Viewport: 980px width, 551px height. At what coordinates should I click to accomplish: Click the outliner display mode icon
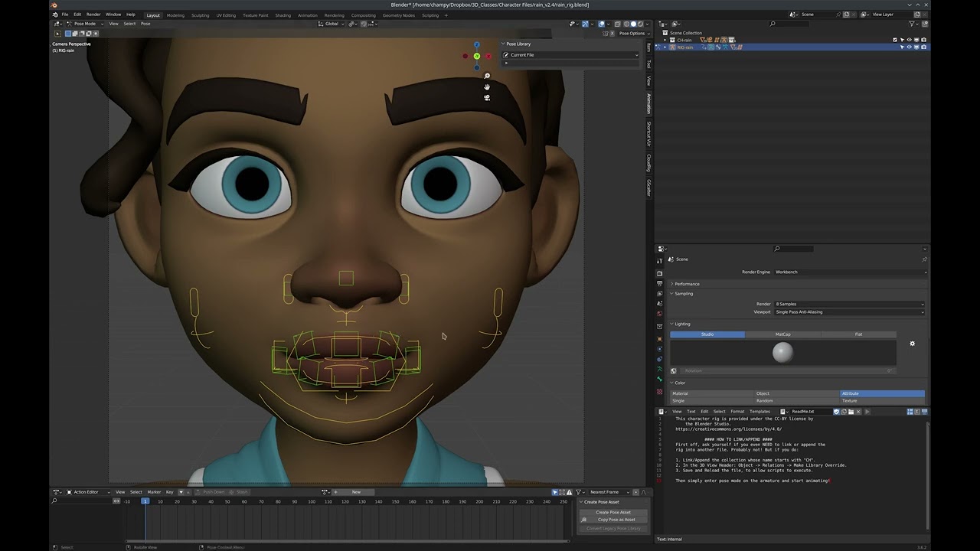[676, 24]
